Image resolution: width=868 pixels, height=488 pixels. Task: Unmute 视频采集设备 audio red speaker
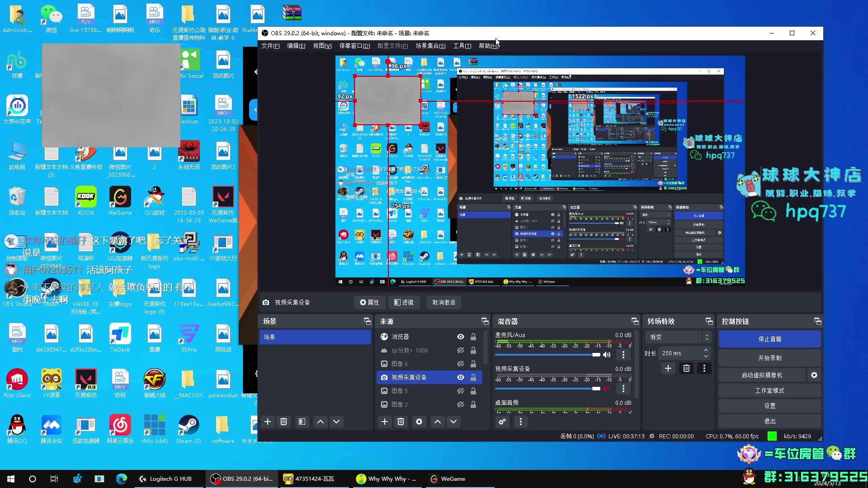coord(607,389)
